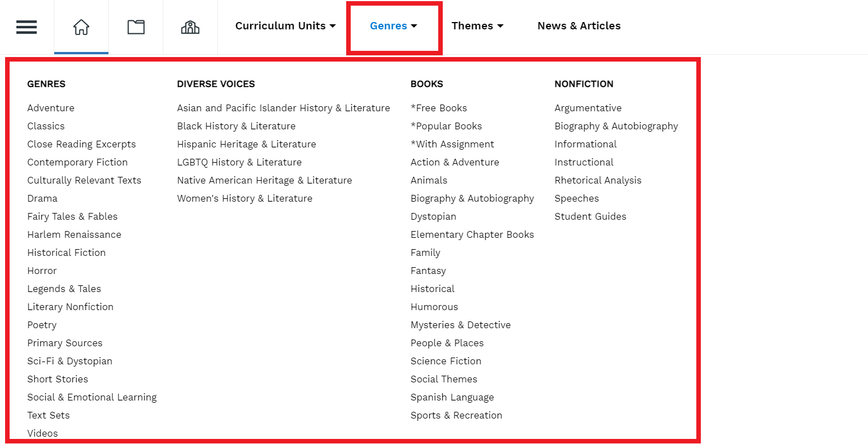This screenshot has height=444, width=868.
Task: Open Hispanic Heritage & Literature
Action: (246, 144)
